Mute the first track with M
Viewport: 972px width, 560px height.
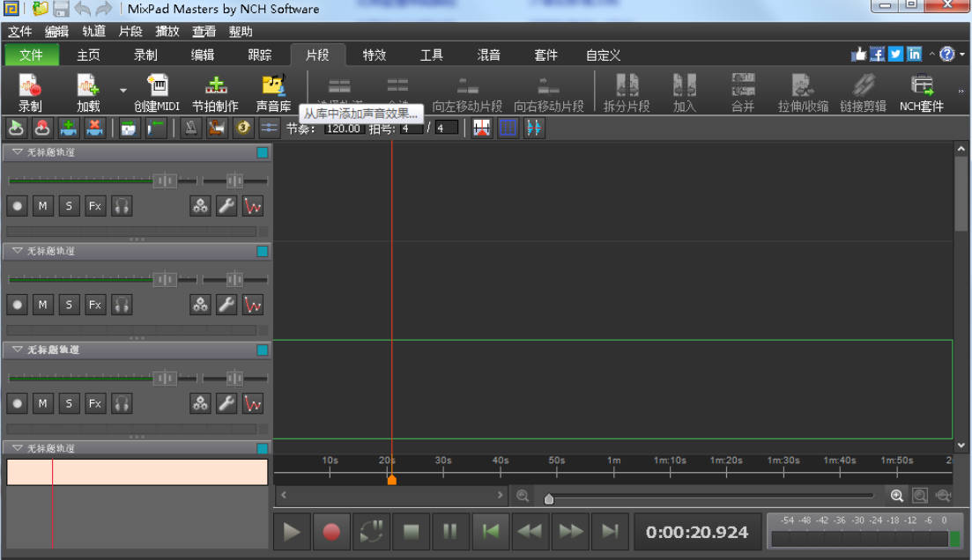(x=43, y=206)
